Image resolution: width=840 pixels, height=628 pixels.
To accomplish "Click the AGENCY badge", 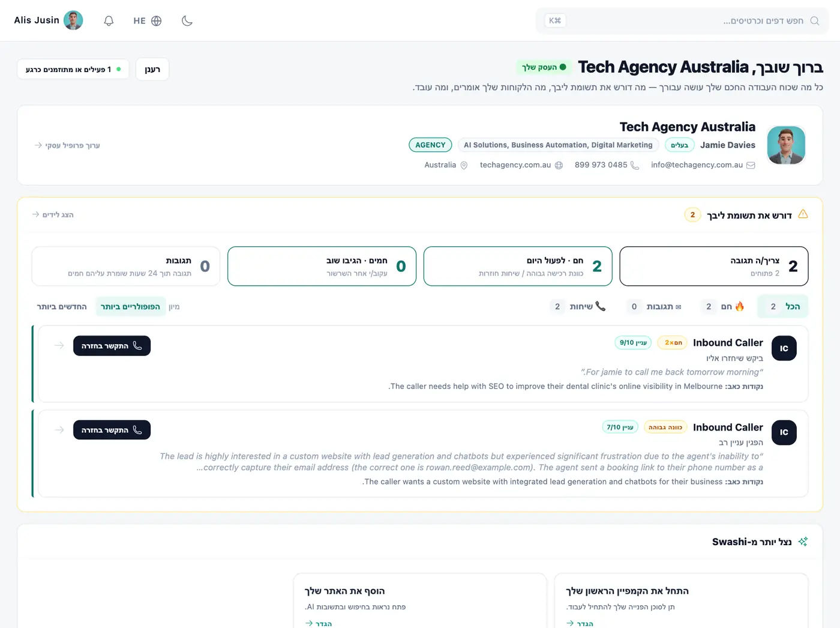I will (x=430, y=145).
